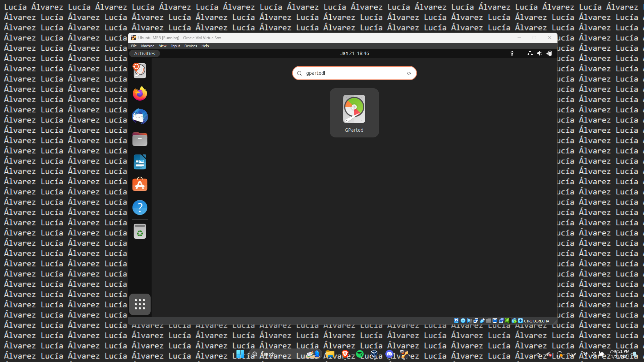Launch the GParted app result

point(354,113)
